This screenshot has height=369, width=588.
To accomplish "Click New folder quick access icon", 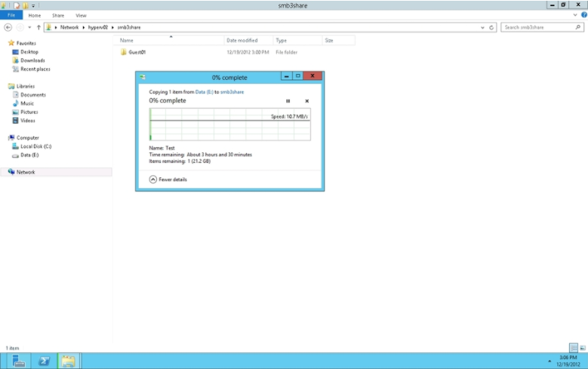I will (25, 5).
